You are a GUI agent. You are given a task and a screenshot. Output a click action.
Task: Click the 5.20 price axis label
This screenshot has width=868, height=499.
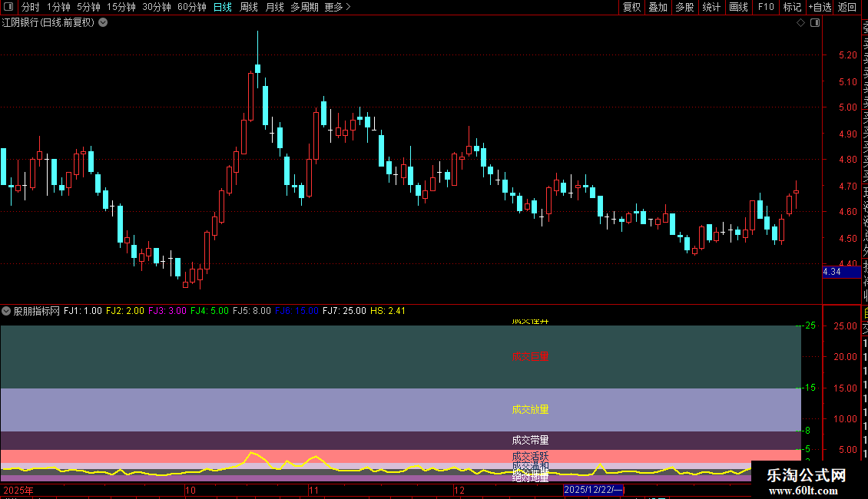click(x=847, y=55)
